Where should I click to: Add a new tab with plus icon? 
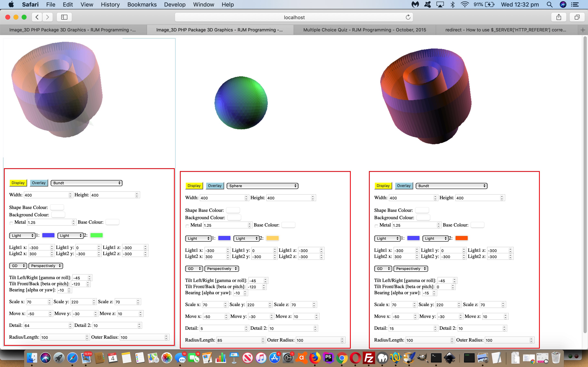583,30
